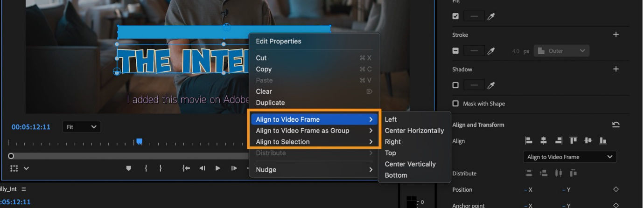Click the monitor timecode 00:05:12:11
This screenshot has height=208, width=644.
point(31,127)
